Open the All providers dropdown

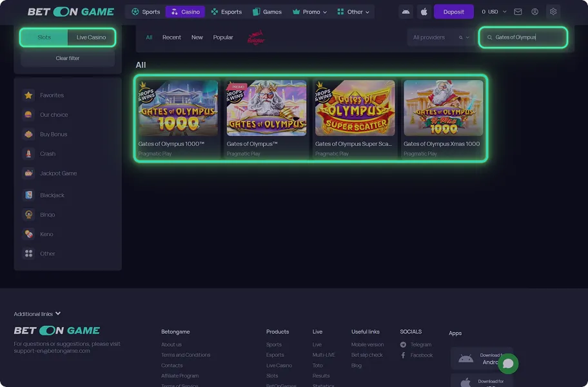440,37
